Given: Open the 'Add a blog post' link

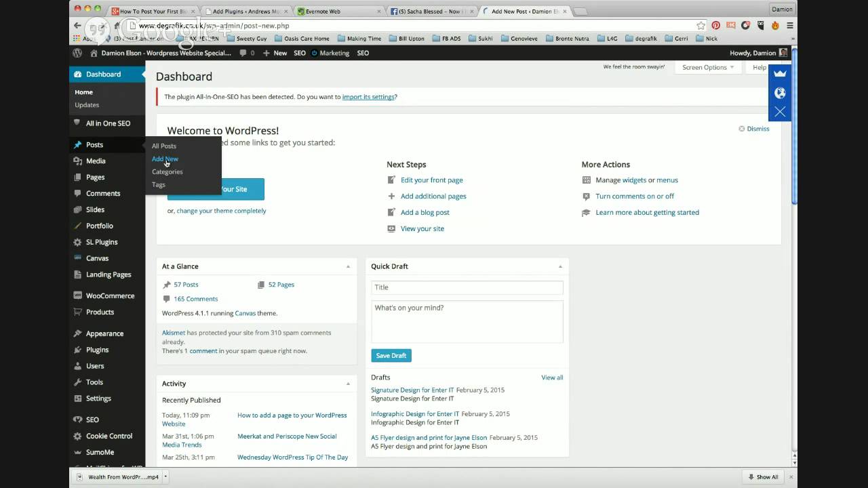Looking at the screenshot, I should [425, 213].
